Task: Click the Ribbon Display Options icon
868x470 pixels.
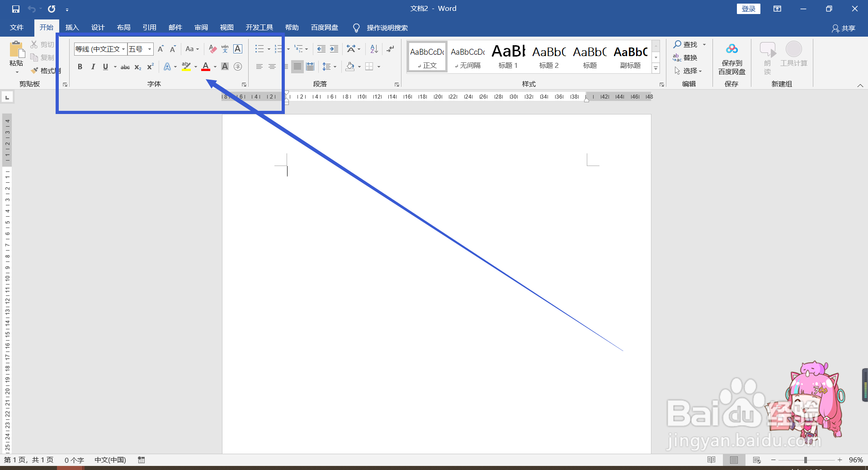Action: tap(777, 9)
